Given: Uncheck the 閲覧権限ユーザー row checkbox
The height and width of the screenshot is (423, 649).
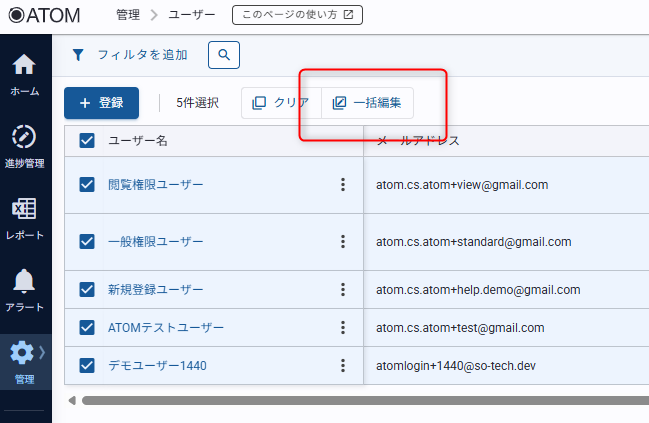Looking at the screenshot, I should tap(87, 184).
